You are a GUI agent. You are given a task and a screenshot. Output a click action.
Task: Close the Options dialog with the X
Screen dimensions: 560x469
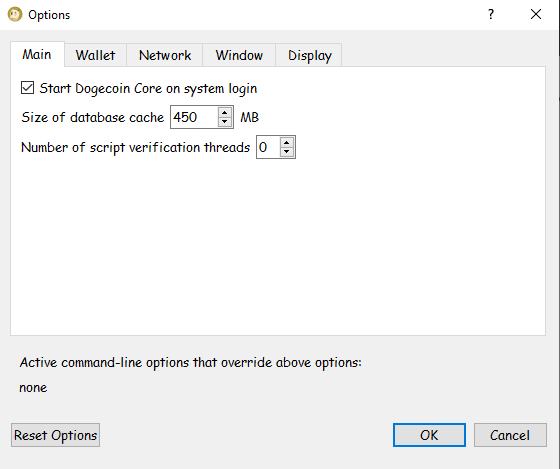tap(536, 14)
